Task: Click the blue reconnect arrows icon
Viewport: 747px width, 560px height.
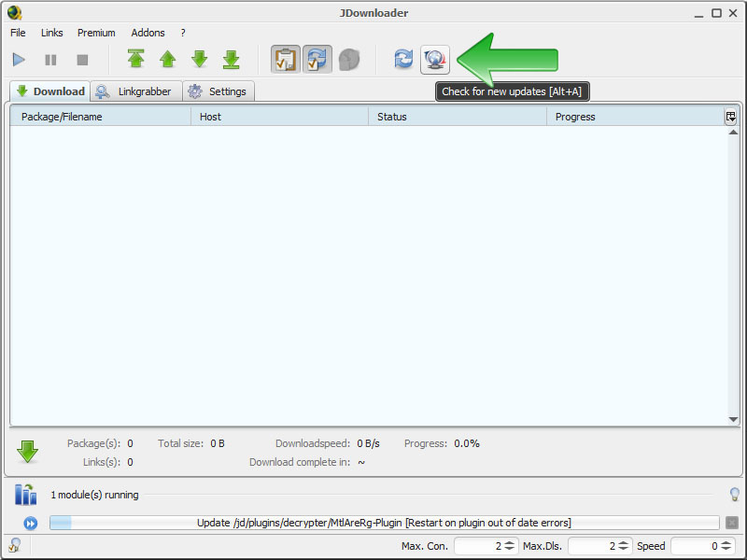Action: coord(403,60)
